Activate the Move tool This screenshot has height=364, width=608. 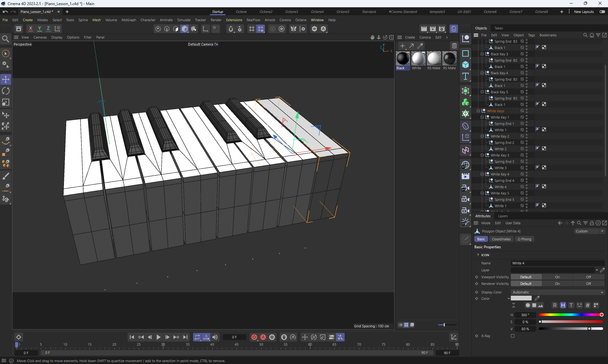click(6, 79)
